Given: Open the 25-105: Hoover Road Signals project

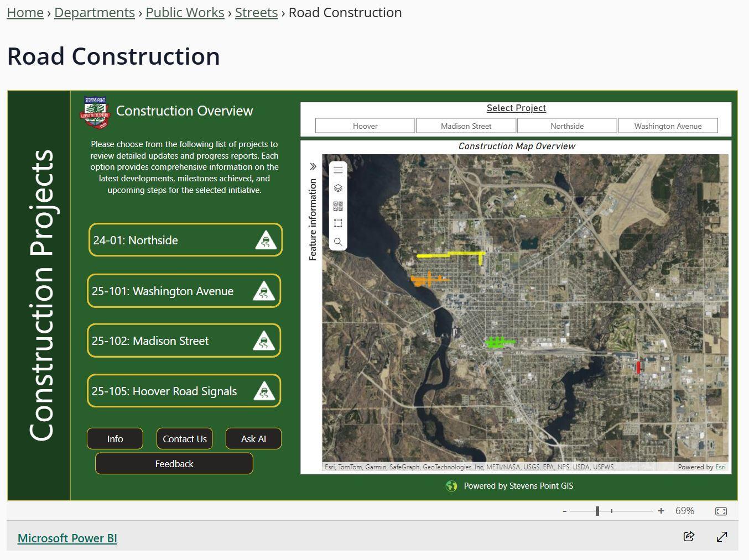Looking at the screenshot, I should tap(184, 391).
